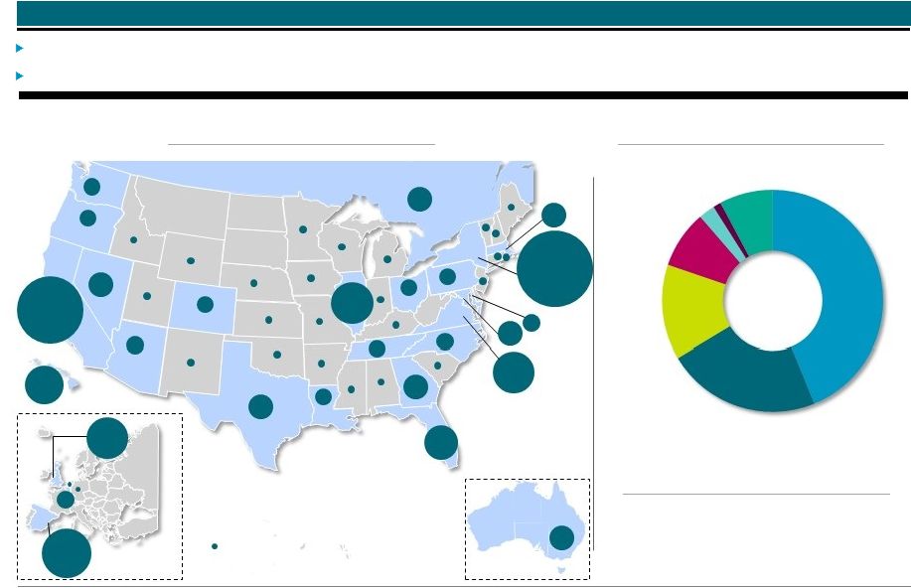Click the magenta donut segment

[704, 251]
